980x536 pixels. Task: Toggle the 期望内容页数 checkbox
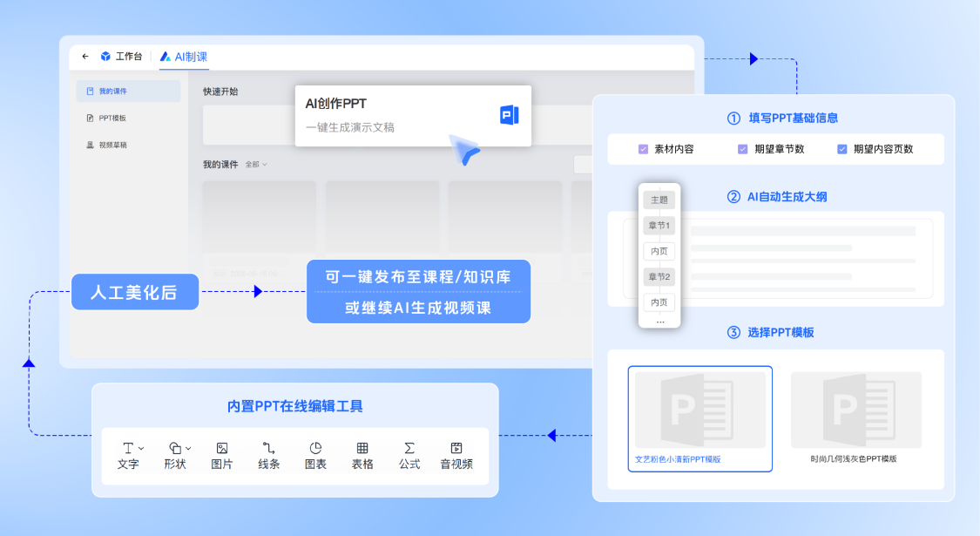tap(841, 149)
